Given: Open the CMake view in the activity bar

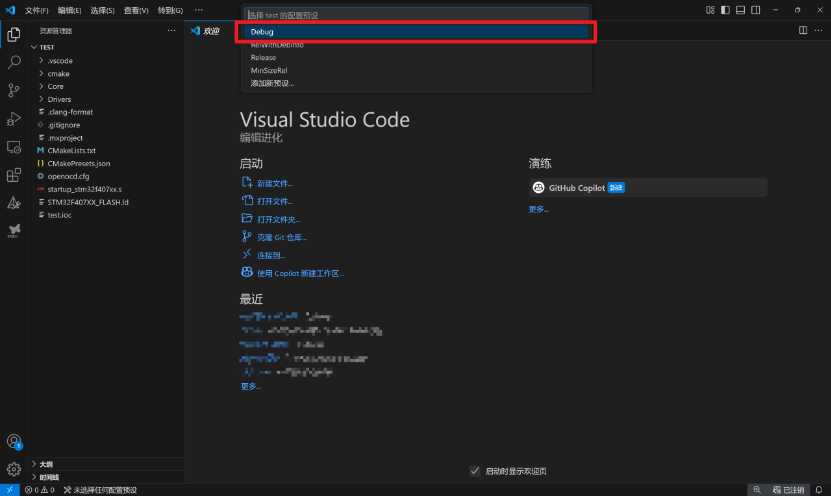Looking at the screenshot, I should (14, 203).
